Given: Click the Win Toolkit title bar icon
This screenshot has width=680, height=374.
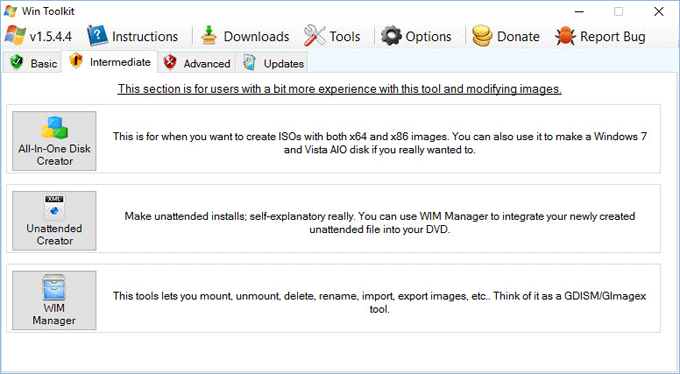Looking at the screenshot, I should tap(10, 11).
